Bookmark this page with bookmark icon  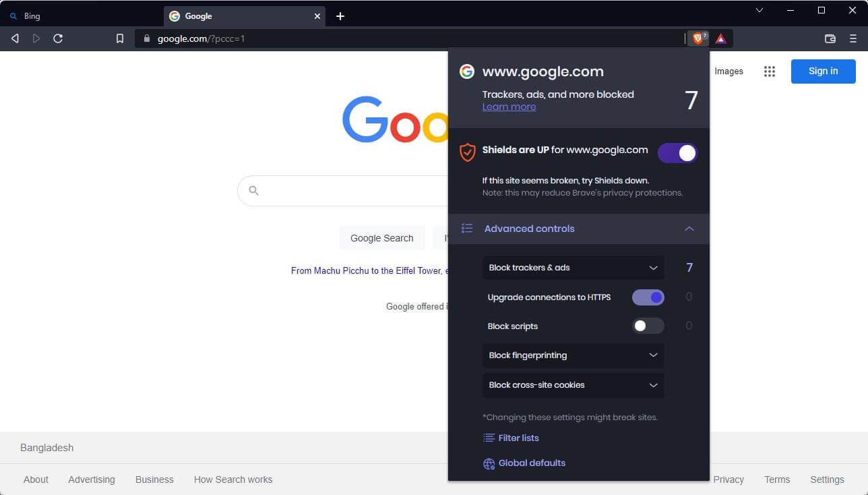coord(120,38)
